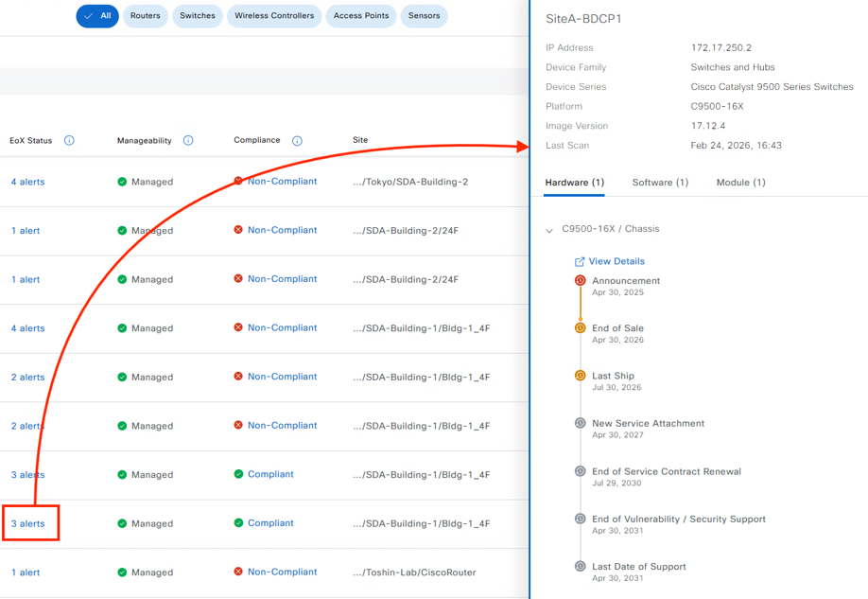Click the End of Sale milestone icon

click(580, 328)
